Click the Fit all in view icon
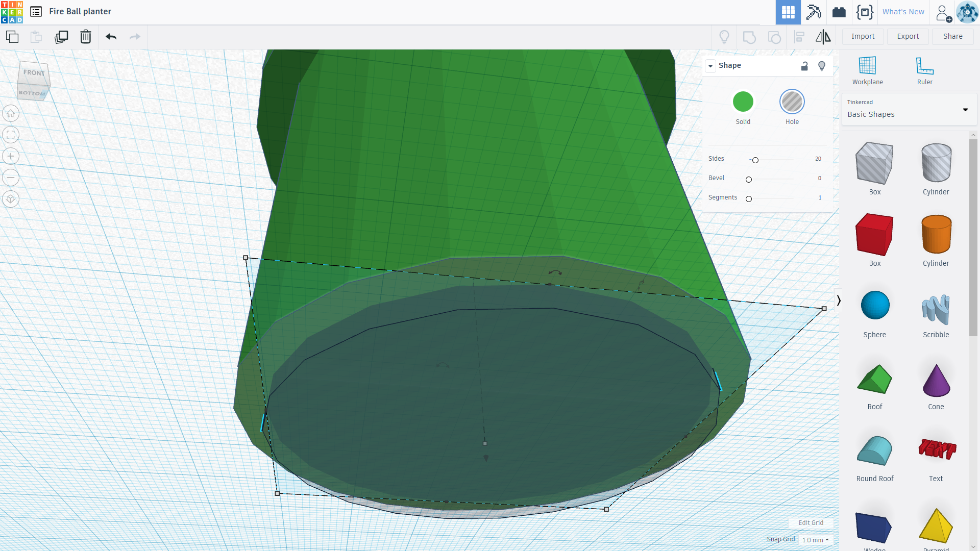The width and height of the screenshot is (980, 551). 11,135
